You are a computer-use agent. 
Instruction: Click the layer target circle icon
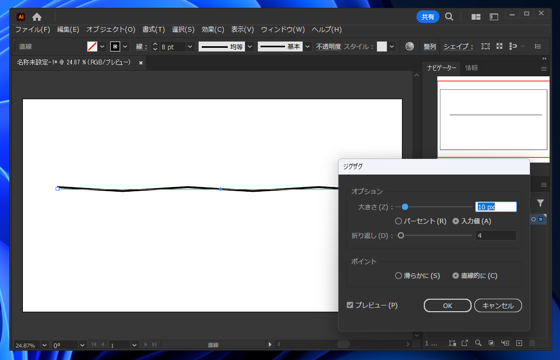click(x=534, y=219)
